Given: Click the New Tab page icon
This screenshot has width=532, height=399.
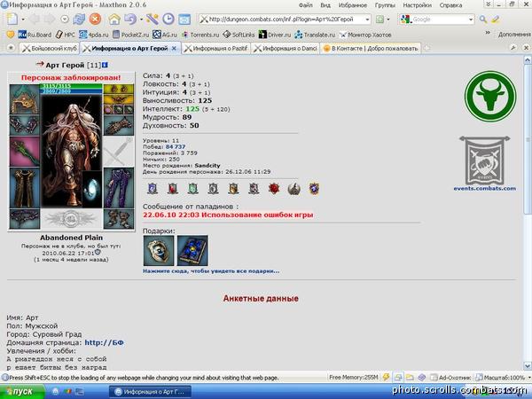Looking at the screenshot, I should pyautogui.click(x=12, y=19).
